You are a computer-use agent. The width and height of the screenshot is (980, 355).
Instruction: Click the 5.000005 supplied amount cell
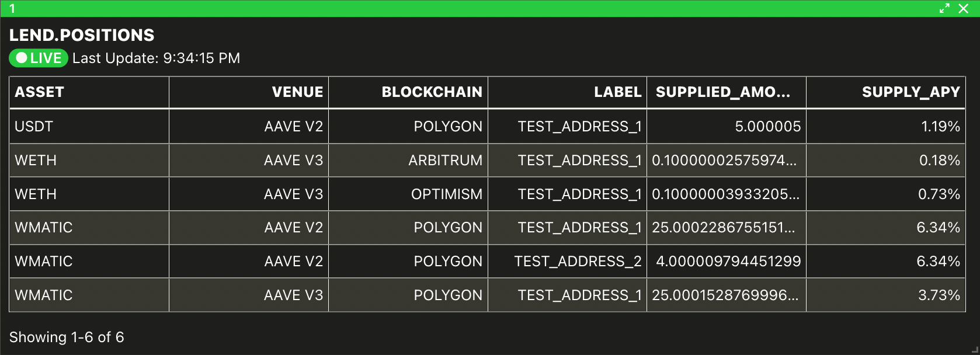coord(727,127)
